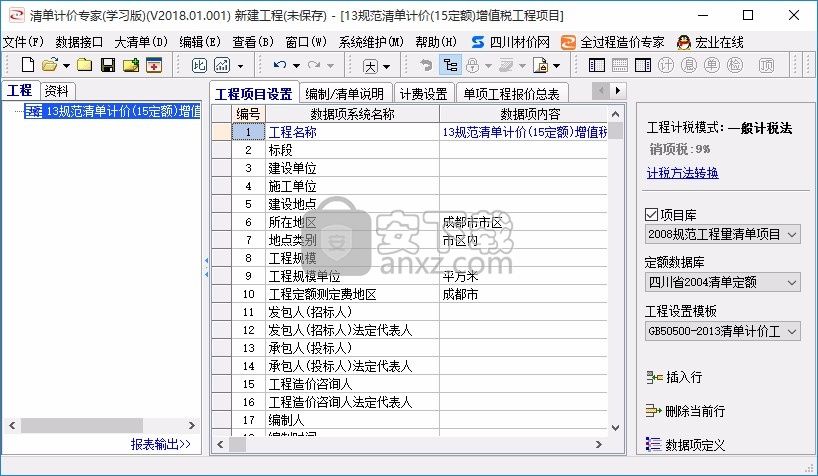The image size is (818, 476).
Task: Click the locked document toolbar icon
Action: [x=540, y=65]
